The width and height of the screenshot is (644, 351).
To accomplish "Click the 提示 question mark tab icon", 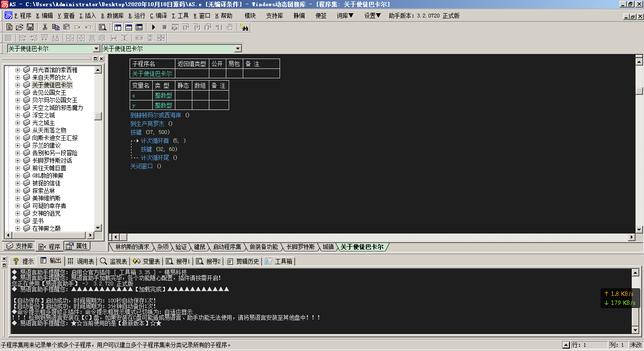I will pos(16,261).
